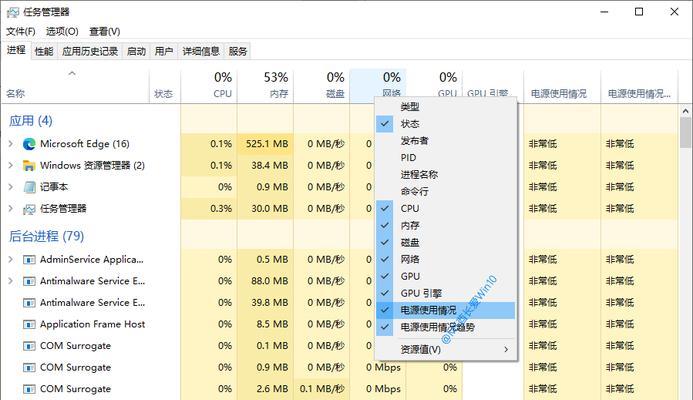The height and width of the screenshot is (400, 693).
Task: Switch to the 详细信息 tab
Action: point(201,51)
